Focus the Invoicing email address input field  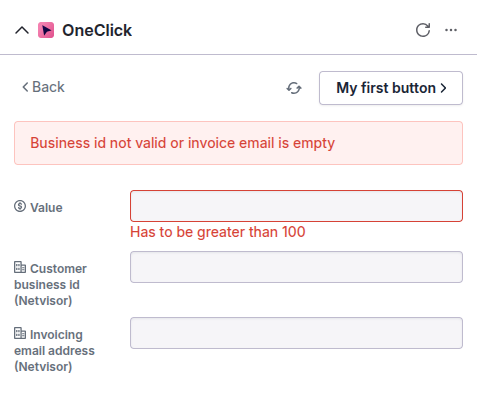click(x=296, y=333)
